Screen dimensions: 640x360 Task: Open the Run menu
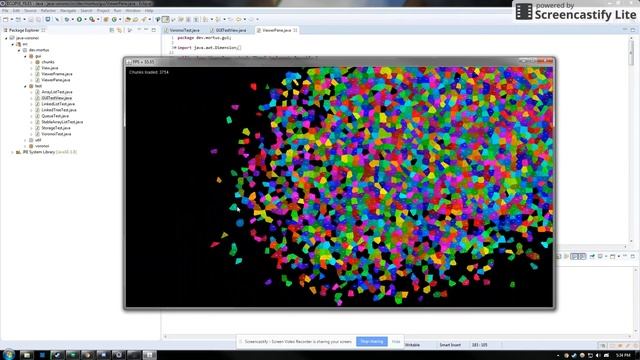click(x=117, y=11)
